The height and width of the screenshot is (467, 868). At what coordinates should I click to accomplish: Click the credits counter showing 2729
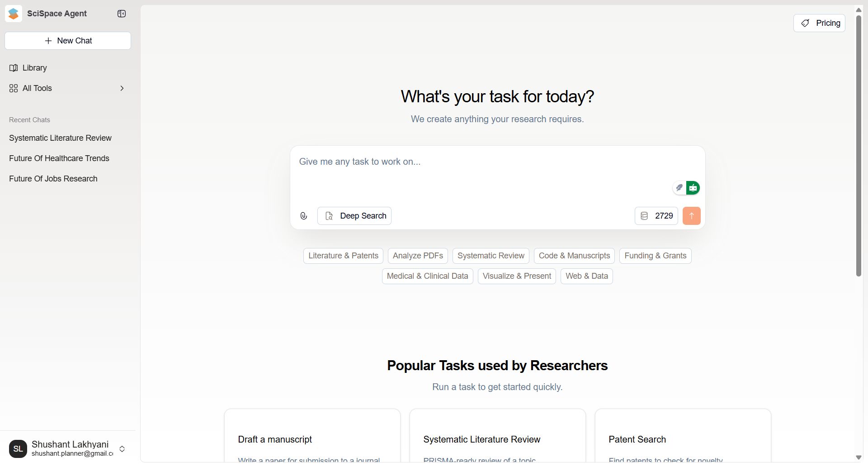[656, 216]
